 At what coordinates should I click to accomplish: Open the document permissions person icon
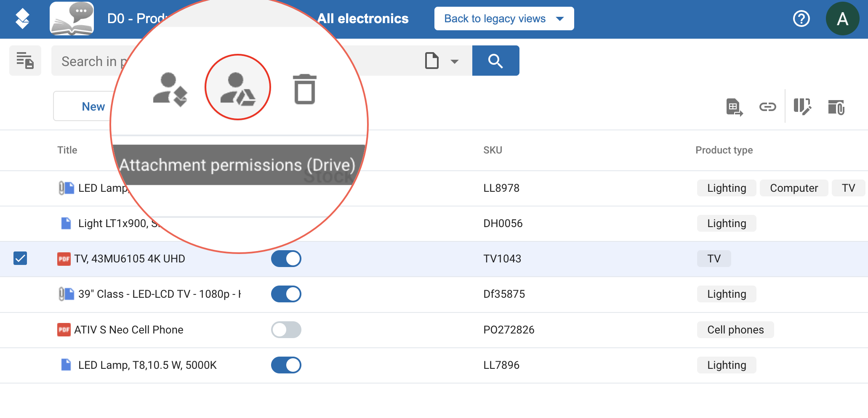[x=170, y=89]
